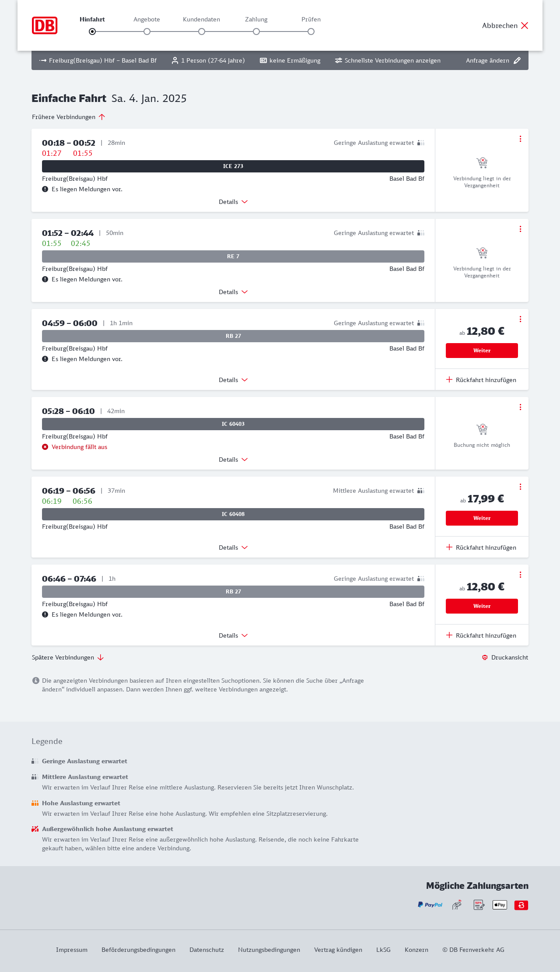Expand Details for 06:46 RB 27 connection
Viewport: 560px width, 972px height.
click(x=233, y=635)
